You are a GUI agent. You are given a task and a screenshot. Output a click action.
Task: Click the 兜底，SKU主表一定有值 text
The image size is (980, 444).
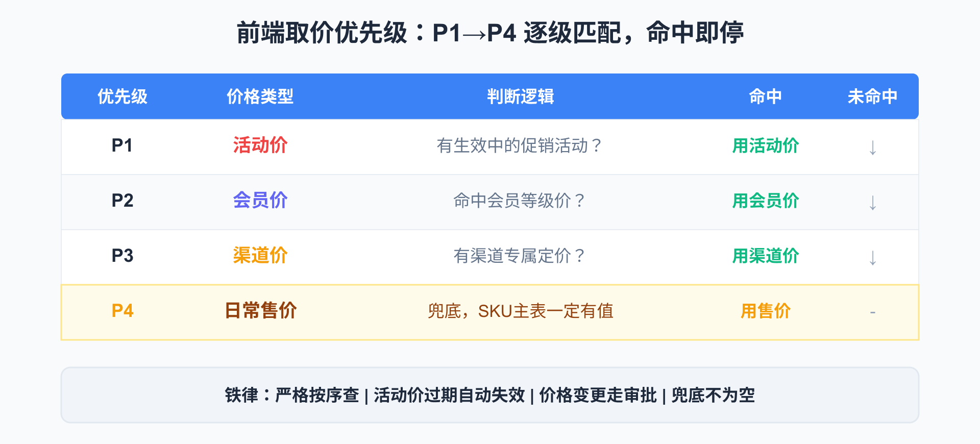tap(520, 311)
